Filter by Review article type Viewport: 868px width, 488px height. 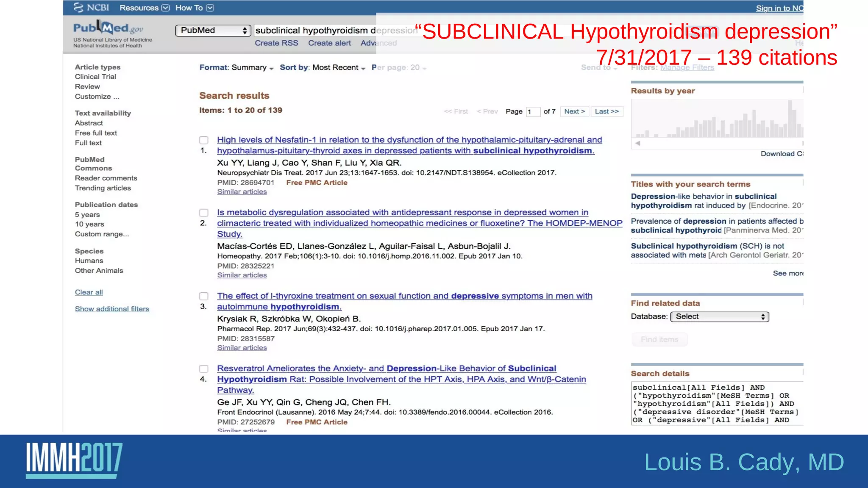pyautogui.click(x=87, y=86)
